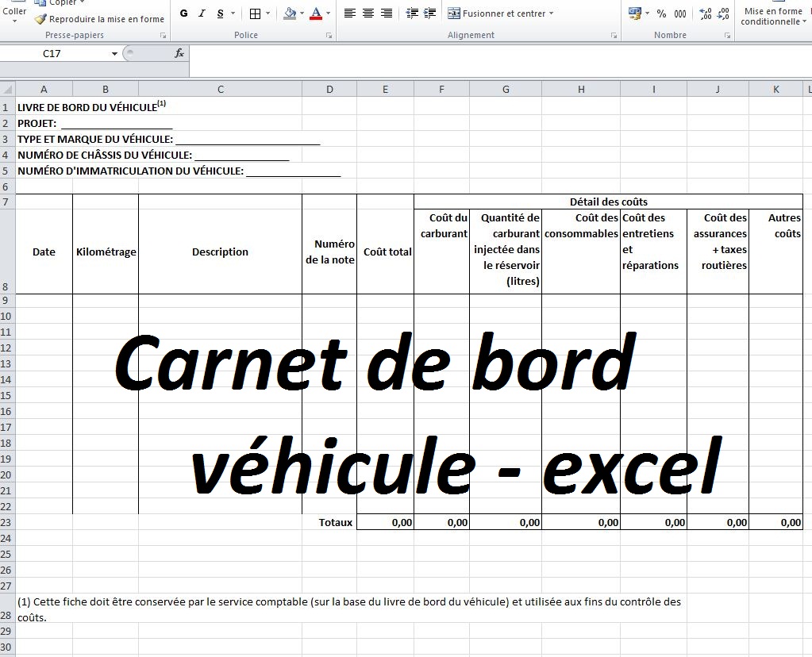
Task: Toggle bold (G) formatting
Action: coord(184,13)
